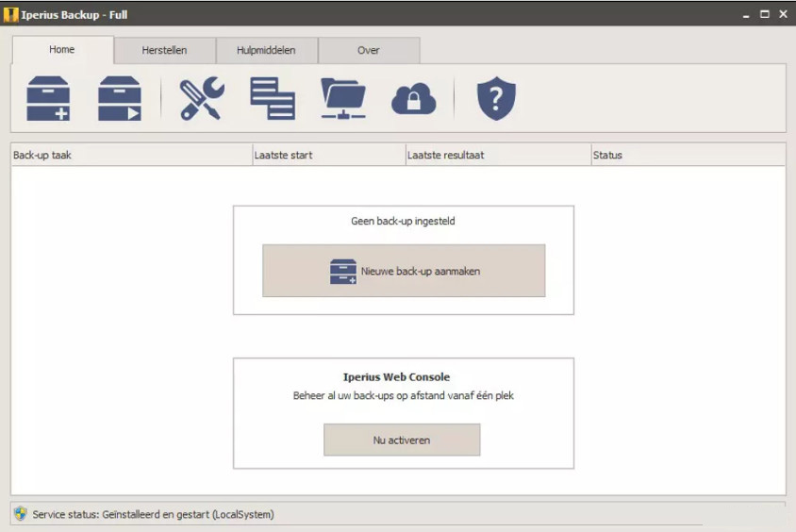Image resolution: width=796 pixels, height=532 pixels.
Task: Go to the Over tab
Action: pos(369,50)
